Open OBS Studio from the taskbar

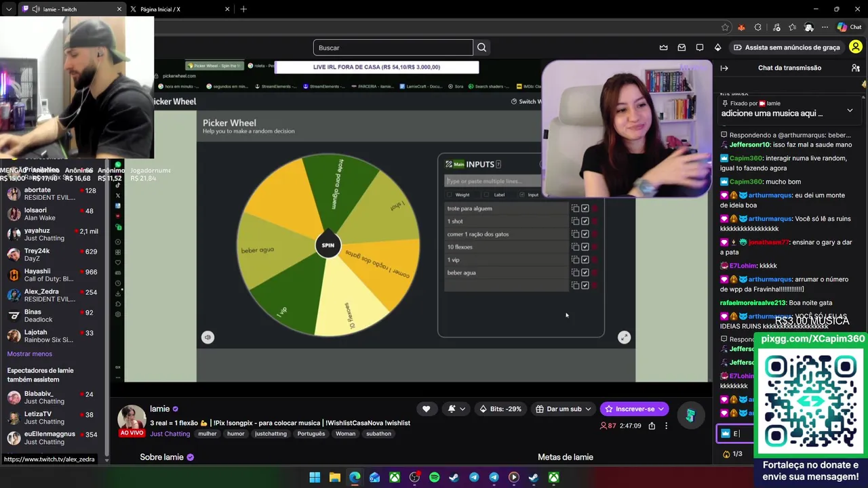414,477
